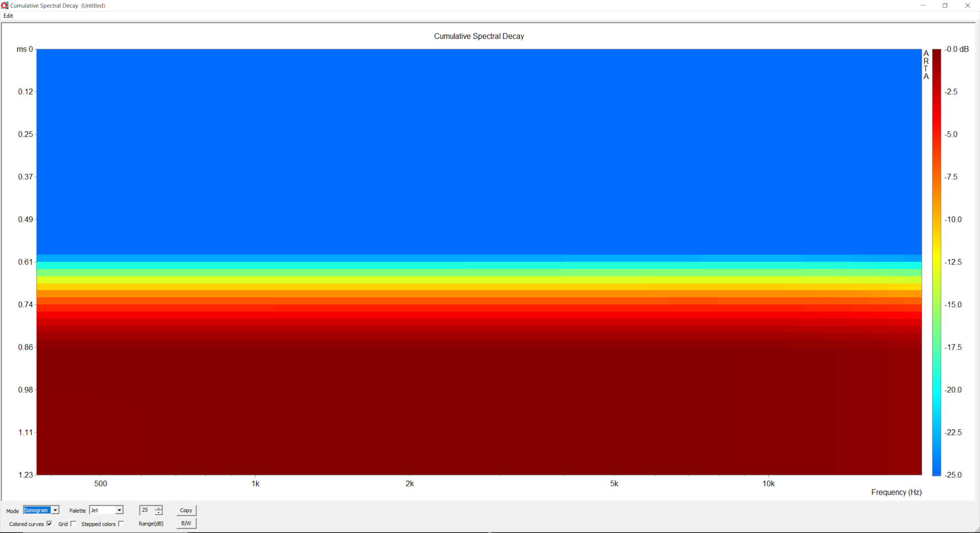
Task: Click the sonogram plot at 1k frequency
Action: [255, 262]
